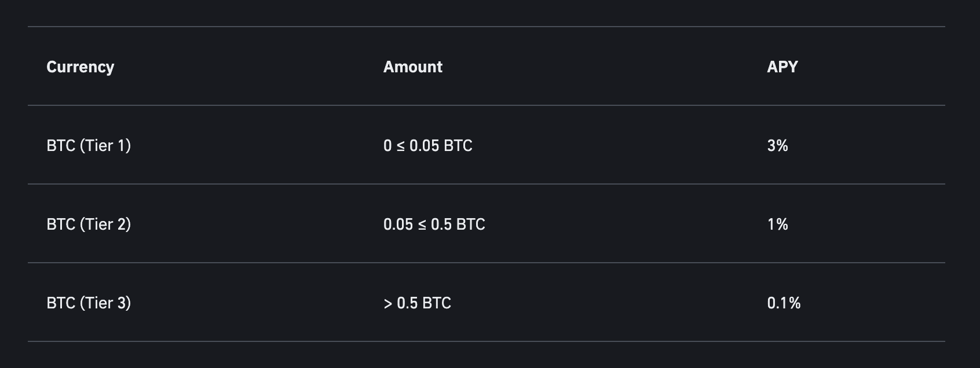This screenshot has height=368, width=980.
Task: Click the ≤ symbol in Tier 1 amount
Action: 401,146
